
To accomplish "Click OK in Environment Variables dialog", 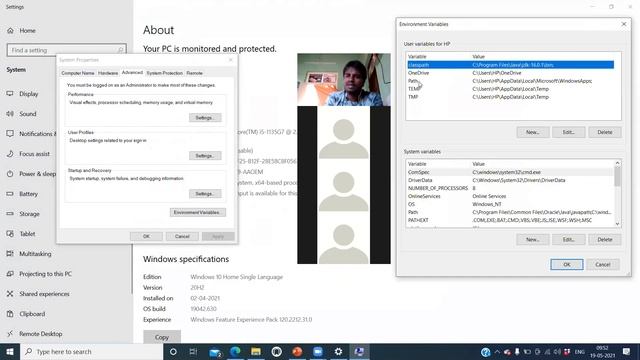I will pyautogui.click(x=567, y=264).
